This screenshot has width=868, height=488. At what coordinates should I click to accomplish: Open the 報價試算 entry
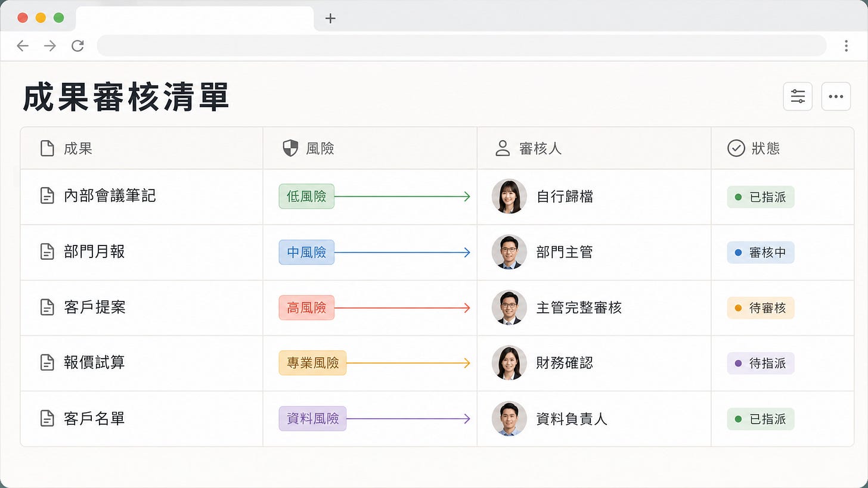(94, 362)
